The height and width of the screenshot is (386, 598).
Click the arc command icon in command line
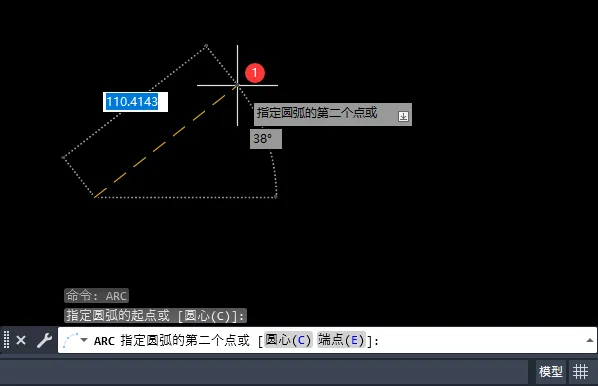pos(71,340)
